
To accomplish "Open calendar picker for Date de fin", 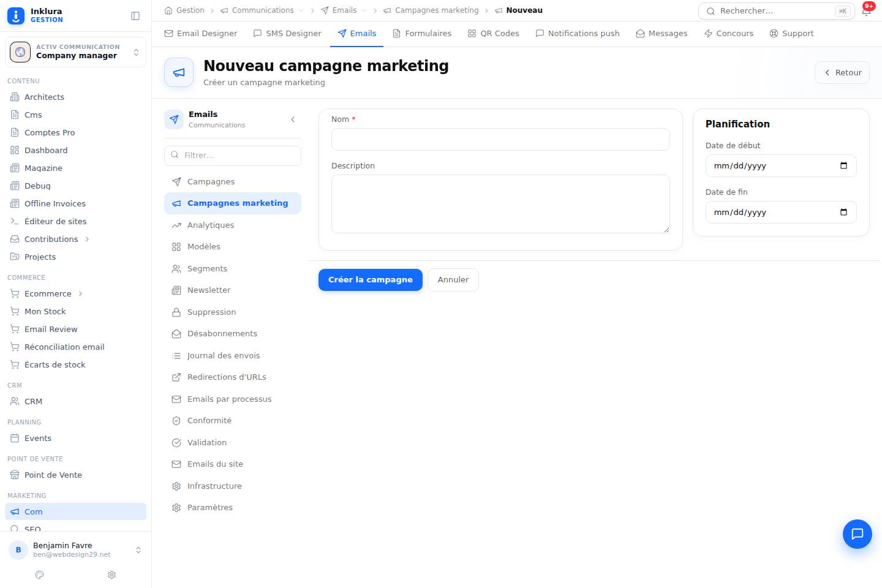I will (x=843, y=213).
